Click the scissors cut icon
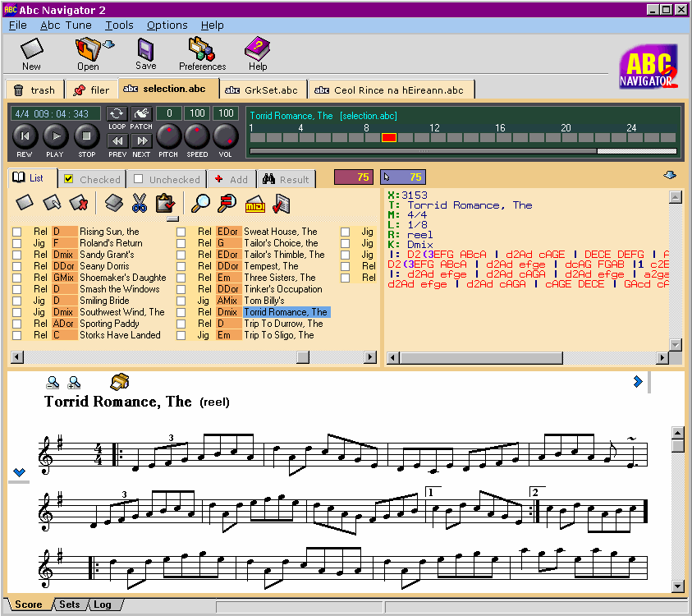Screen dimensions: 692x616 pyautogui.click(x=139, y=203)
